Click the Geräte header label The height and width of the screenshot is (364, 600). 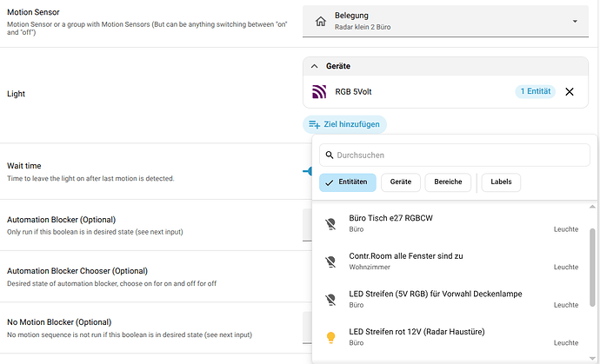(338, 66)
